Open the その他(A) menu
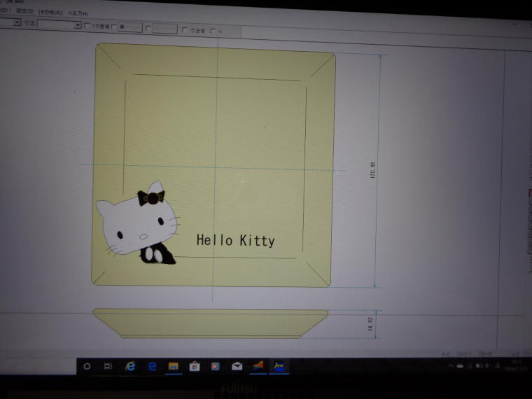Image resolution: width=532 pixels, height=399 pixels. coord(51,12)
